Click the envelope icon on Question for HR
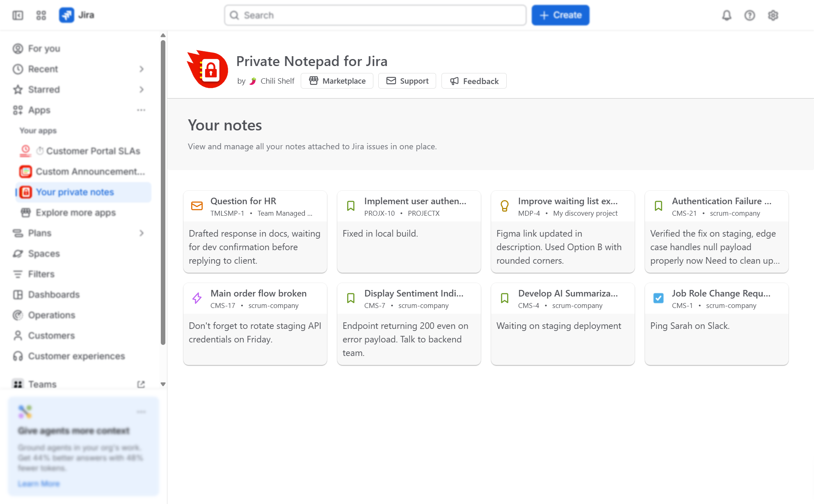Screen dimensions: 814x504 click(197, 206)
